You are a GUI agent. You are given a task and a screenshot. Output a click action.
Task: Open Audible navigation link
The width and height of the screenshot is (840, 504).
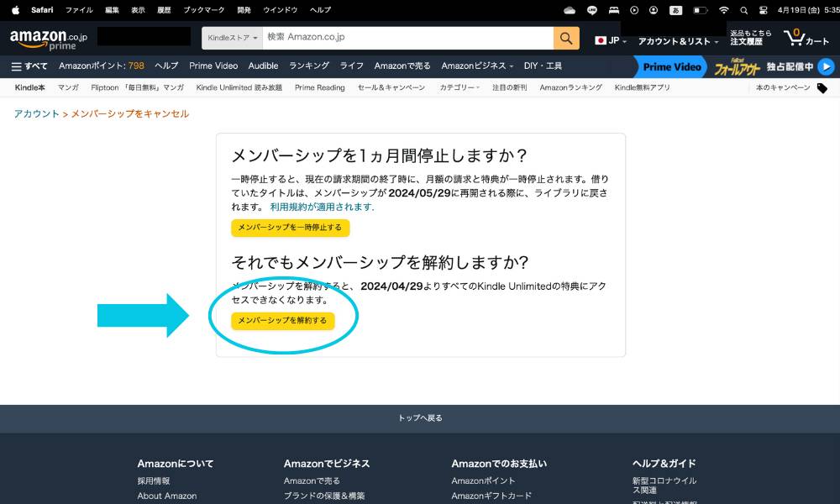tap(263, 66)
